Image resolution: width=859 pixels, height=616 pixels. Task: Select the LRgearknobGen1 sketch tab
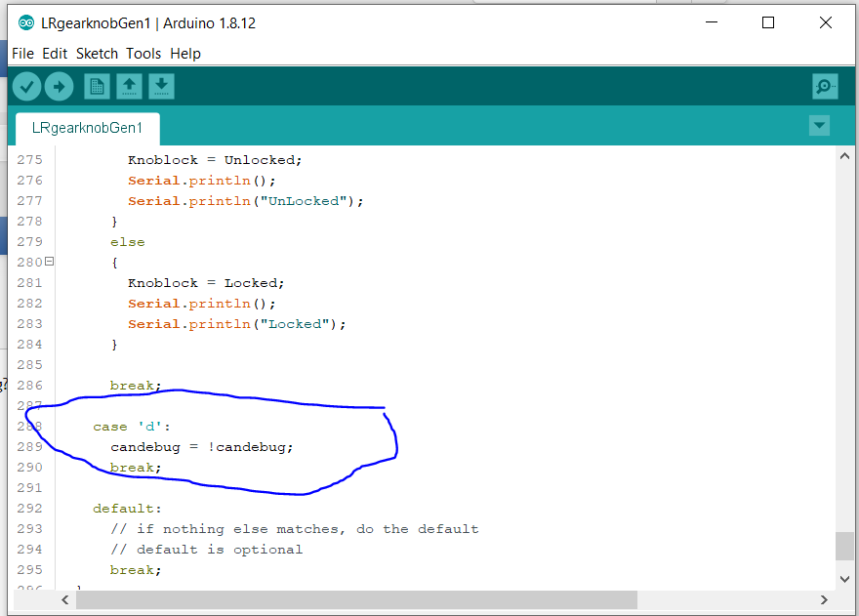pyautogui.click(x=87, y=128)
